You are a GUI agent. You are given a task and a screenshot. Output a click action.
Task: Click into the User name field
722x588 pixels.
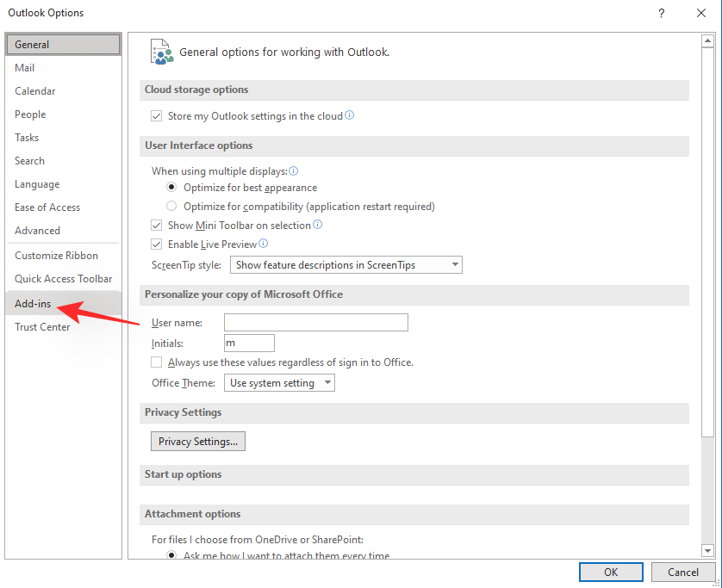[x=316, y=323]
